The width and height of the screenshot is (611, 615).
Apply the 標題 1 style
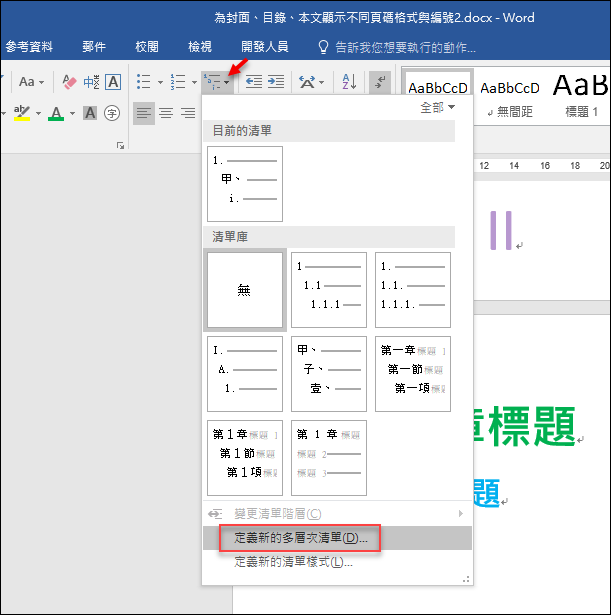tap(580, 97)
